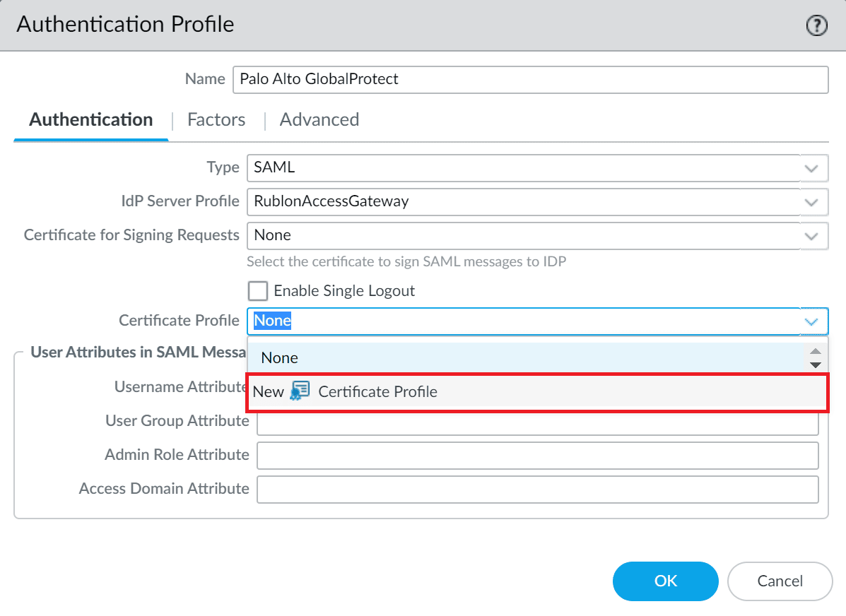Choose New Certificate Profile option
Viewport: 846px width, 616px height.
(x=377, y=391)
